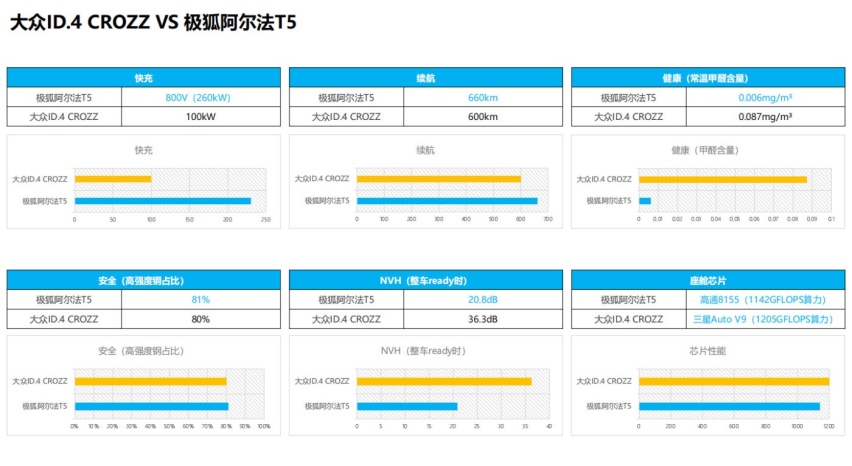Viewport: 852px width, 466px height.
Task: Click the 80% cell
Action: [x=201, y=319]
